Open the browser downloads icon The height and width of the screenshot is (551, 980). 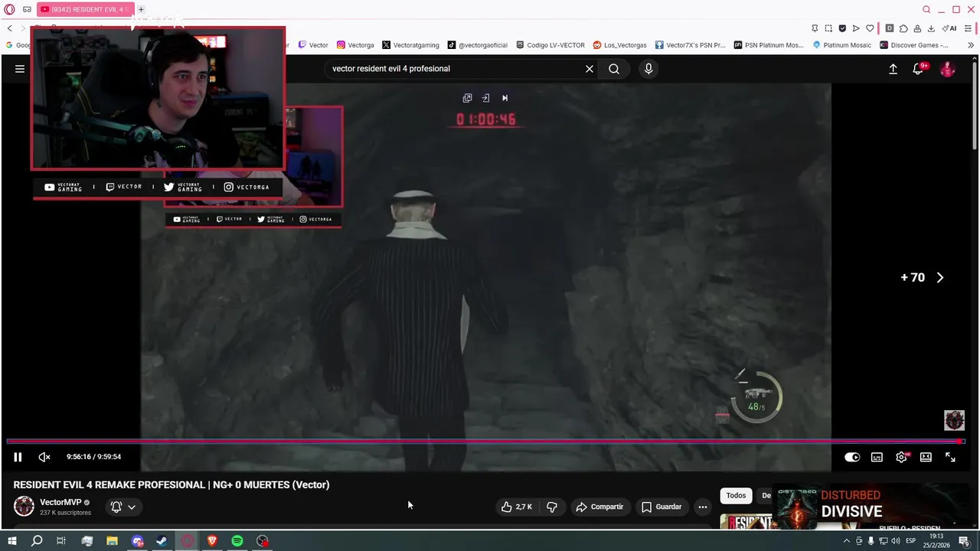[x=931, y=28]
